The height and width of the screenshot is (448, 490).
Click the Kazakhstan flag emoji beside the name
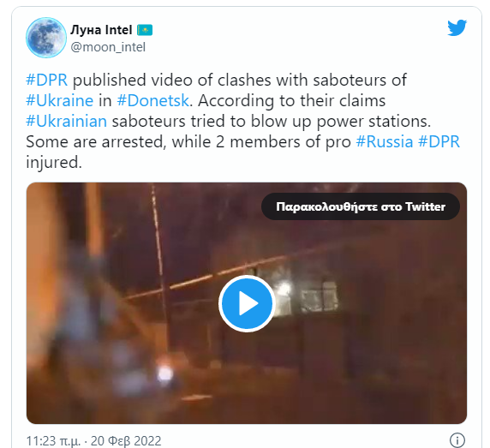click(145, 30)
